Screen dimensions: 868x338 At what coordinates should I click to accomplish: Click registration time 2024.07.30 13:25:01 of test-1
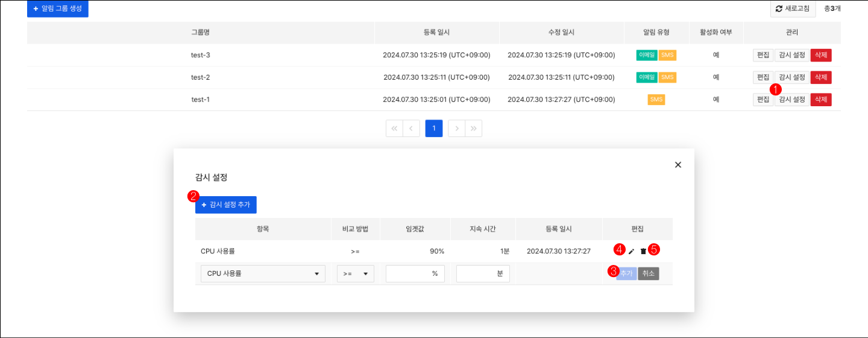437,100
